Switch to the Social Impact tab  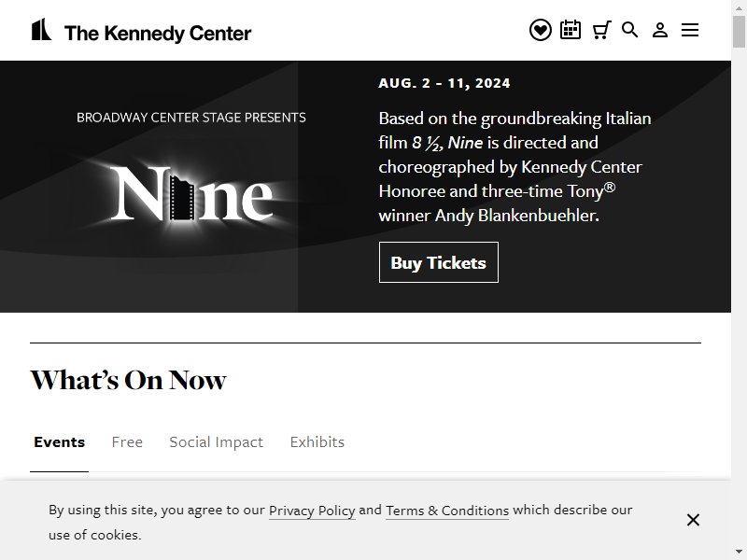pyautogui.click(x=217, y=441)
